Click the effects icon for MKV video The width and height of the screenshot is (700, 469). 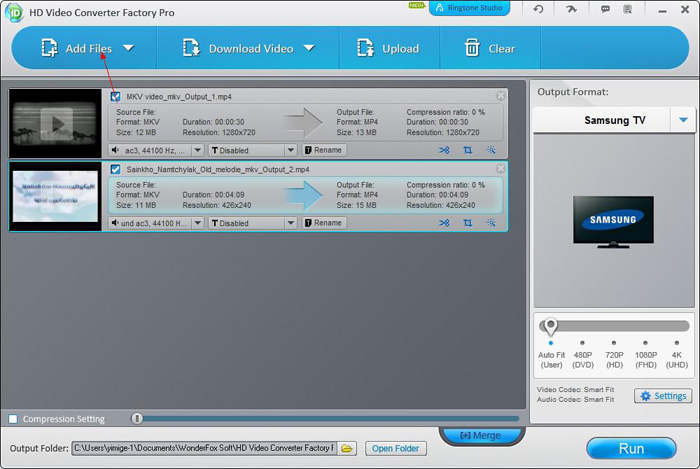491,150
